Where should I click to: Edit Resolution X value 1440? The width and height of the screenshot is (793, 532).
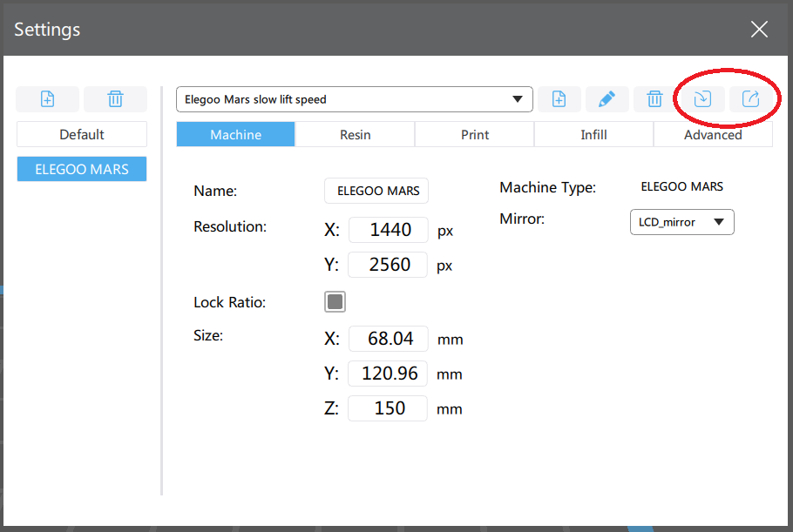coord(389,229)
